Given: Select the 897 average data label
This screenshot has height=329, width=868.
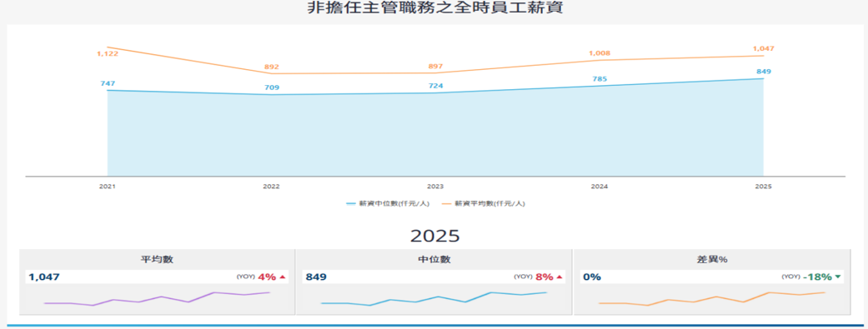Looking at the screenshot, I should [435, 67].
